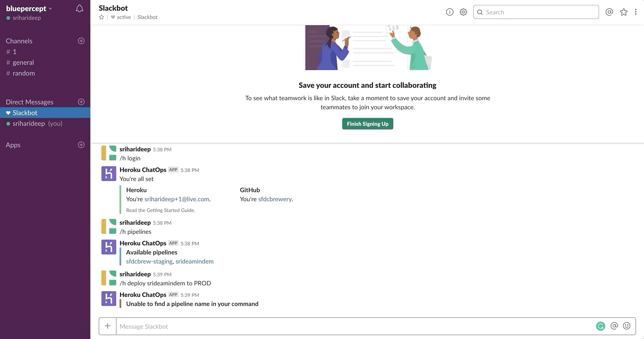Click "Unable to find a pipeline name" message
The image size is (644, 339).
pos(192,304)
